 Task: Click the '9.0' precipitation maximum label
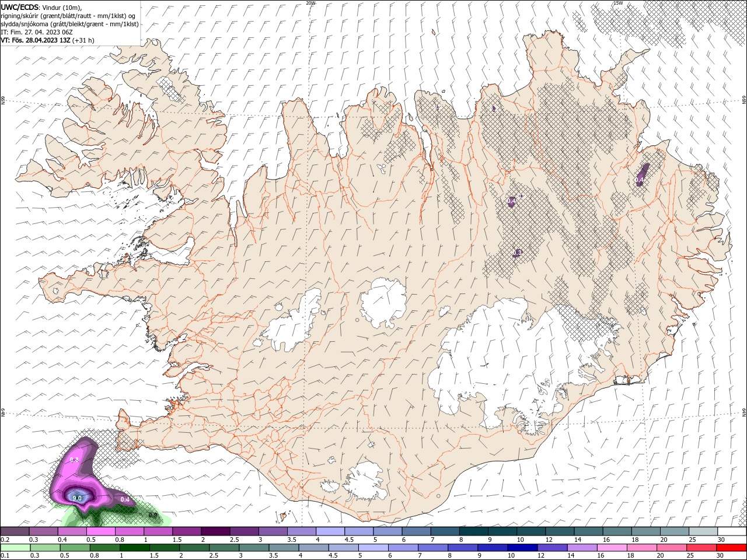(76, 498)
